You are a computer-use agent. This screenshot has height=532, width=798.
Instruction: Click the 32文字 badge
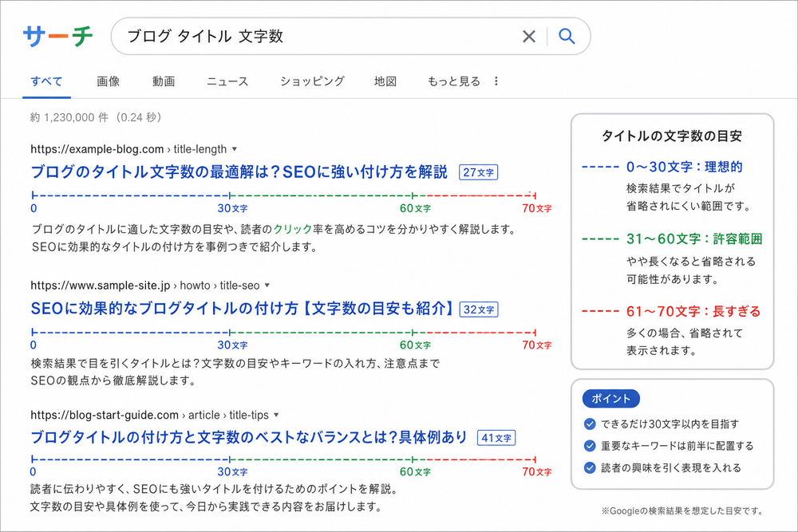click(x=479, y=309)
